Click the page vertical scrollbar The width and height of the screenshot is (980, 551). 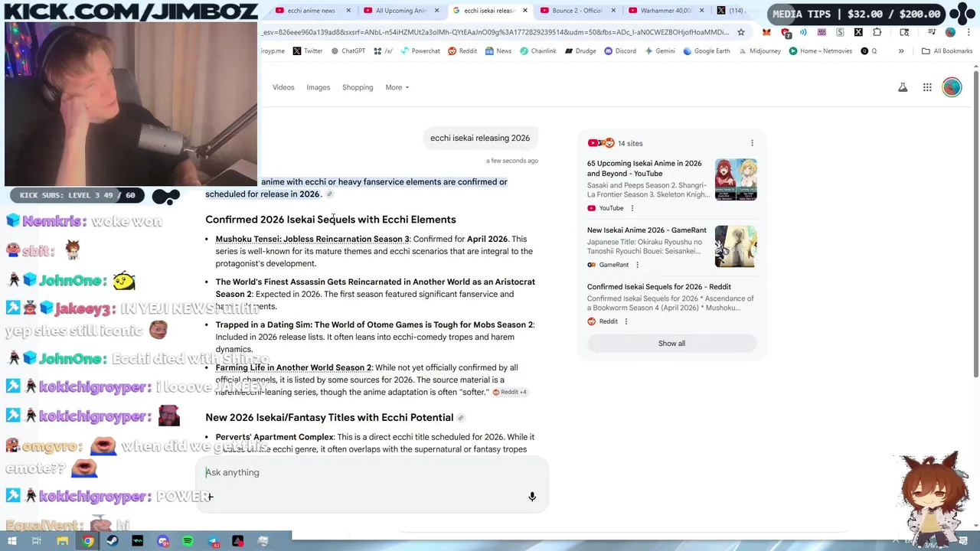coord(976,222)
